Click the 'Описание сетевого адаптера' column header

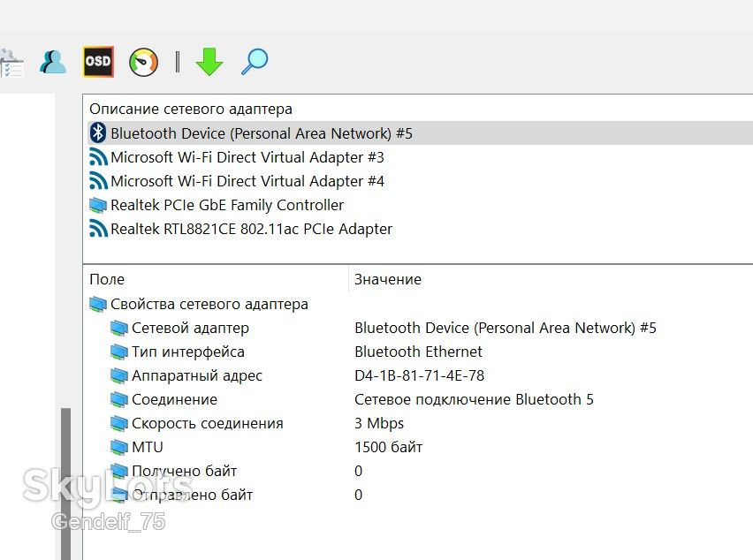(x=191, y=109)
